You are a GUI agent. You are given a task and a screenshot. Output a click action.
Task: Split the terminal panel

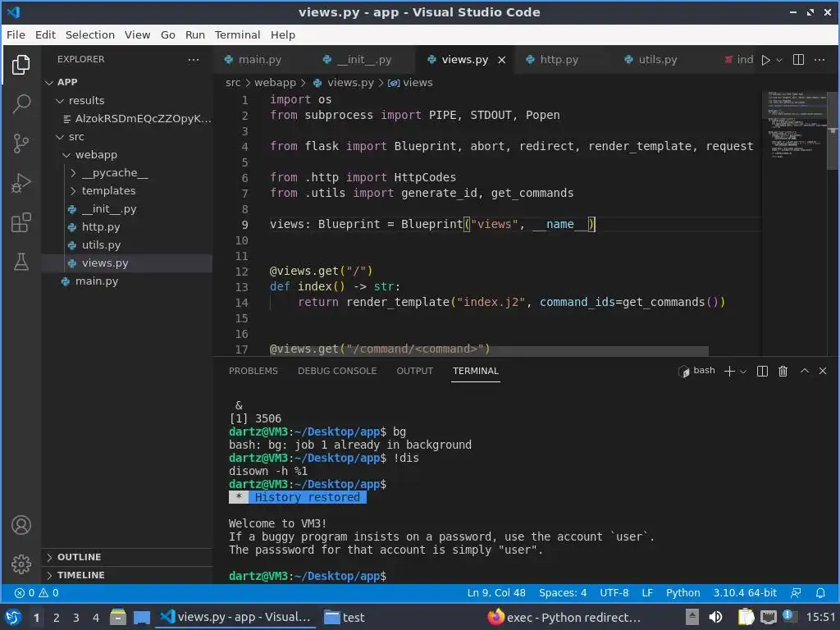(x=762, y=372)
